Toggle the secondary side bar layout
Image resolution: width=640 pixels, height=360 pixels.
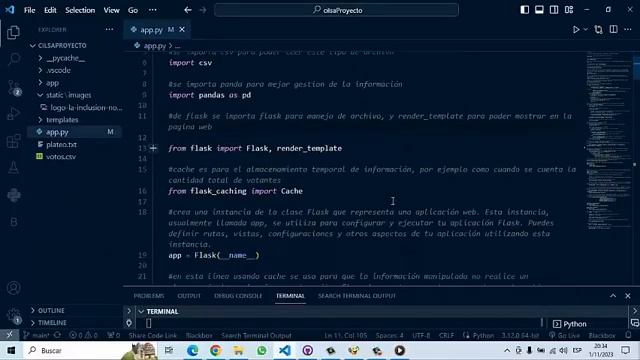[554, 10]
